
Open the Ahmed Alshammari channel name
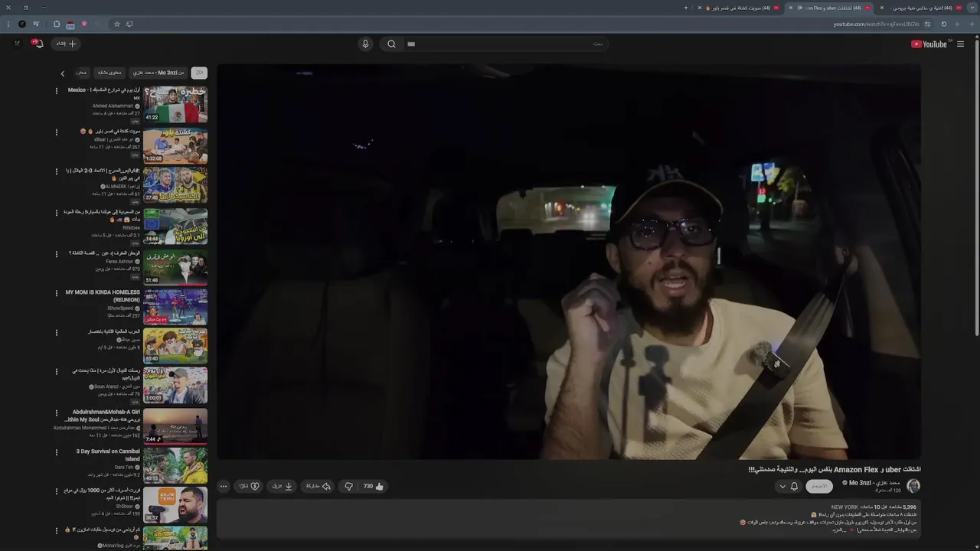113,106
